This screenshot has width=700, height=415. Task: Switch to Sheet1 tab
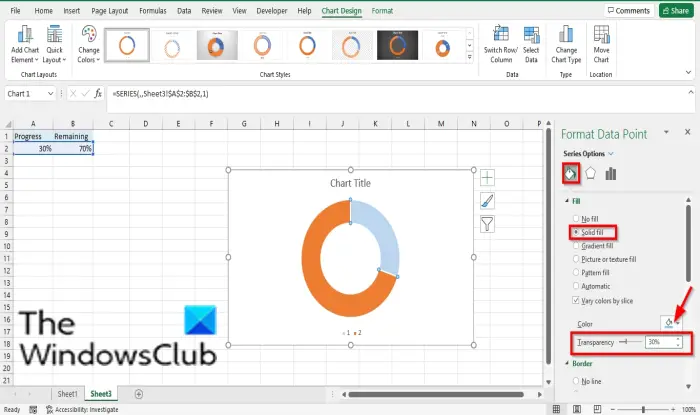point(67,394)
